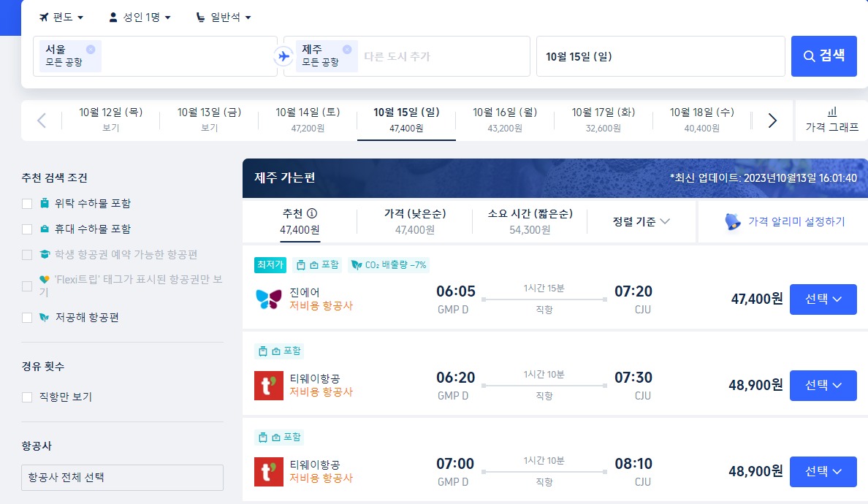
Task: Expand 선택 for 47,400원 Jin Air flight
Action: (823, 299)
